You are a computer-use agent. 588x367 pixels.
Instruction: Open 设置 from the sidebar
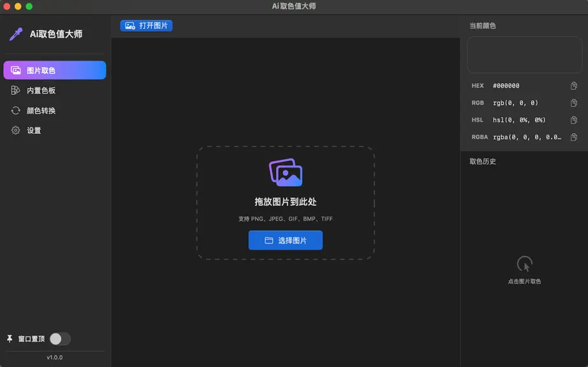[x=55, y=131]
